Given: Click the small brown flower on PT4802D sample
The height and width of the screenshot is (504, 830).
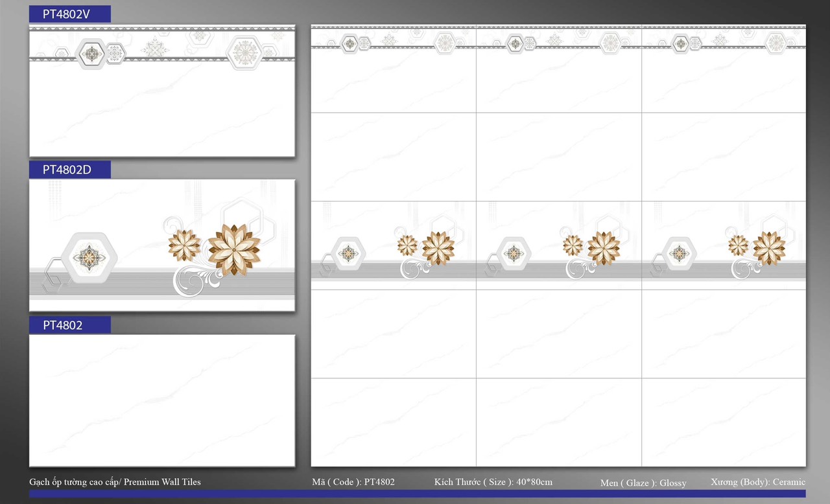Looking at the screenshot, I should coord(184,246).
